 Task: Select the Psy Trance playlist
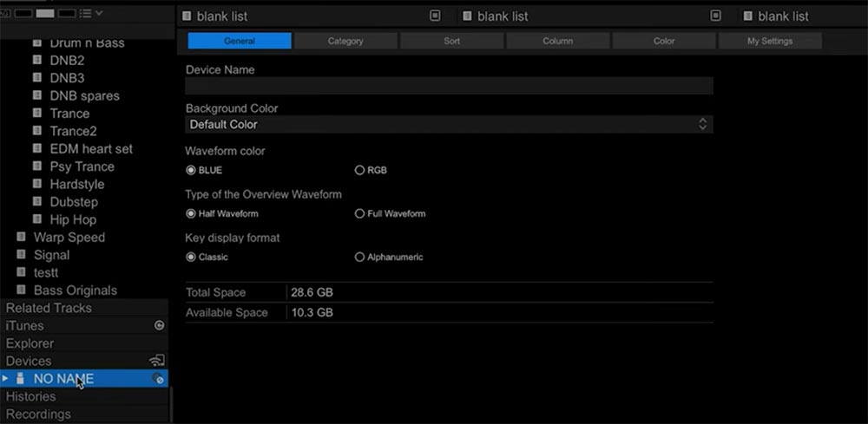(x=82, y=166)
